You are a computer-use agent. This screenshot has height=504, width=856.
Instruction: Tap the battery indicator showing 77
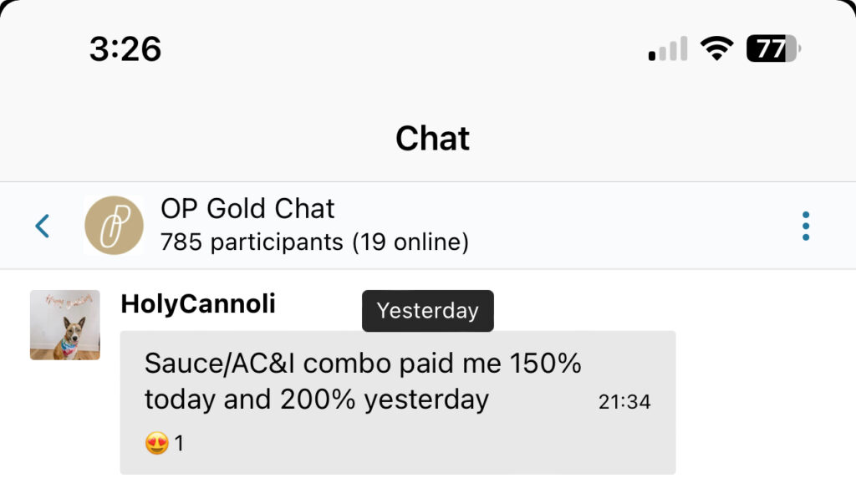click(x=773, y=49)
